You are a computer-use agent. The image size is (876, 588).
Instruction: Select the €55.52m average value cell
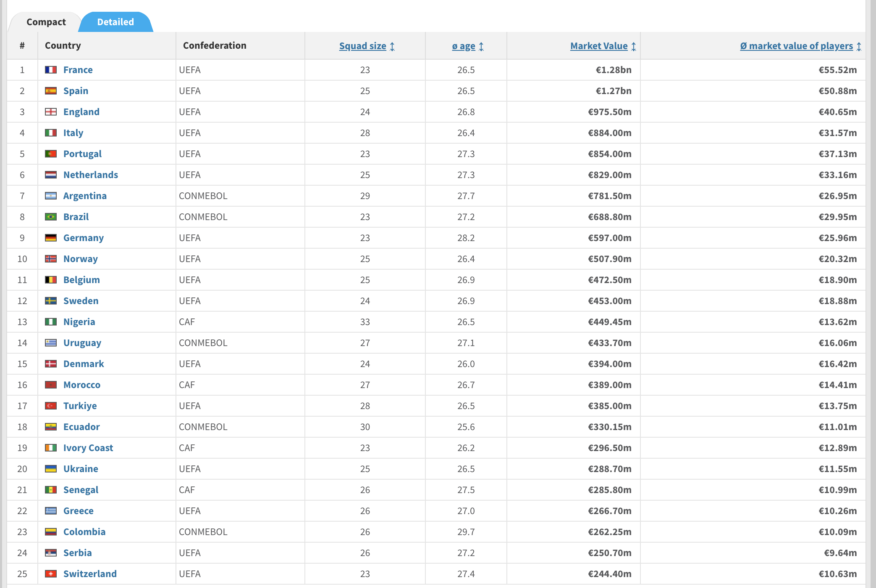click(838, 70)
